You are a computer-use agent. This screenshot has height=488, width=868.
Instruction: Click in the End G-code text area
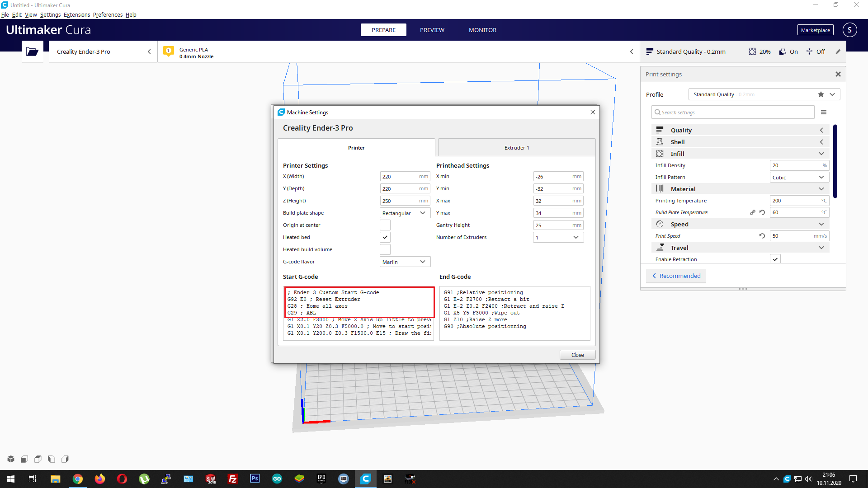pyautogui.click(x=514, y=313)
